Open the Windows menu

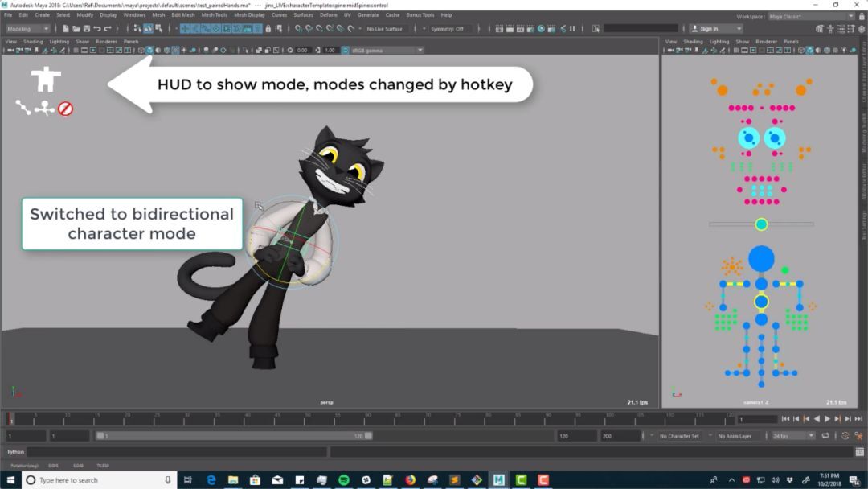pyautogui.click(x=134, y=15)
